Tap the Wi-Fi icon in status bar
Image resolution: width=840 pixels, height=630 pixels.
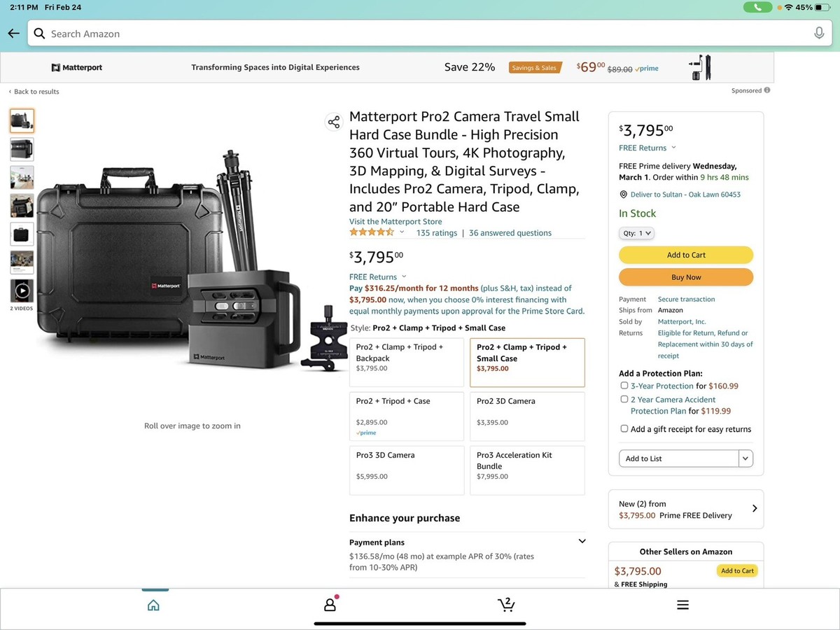[x=789, y=7]
